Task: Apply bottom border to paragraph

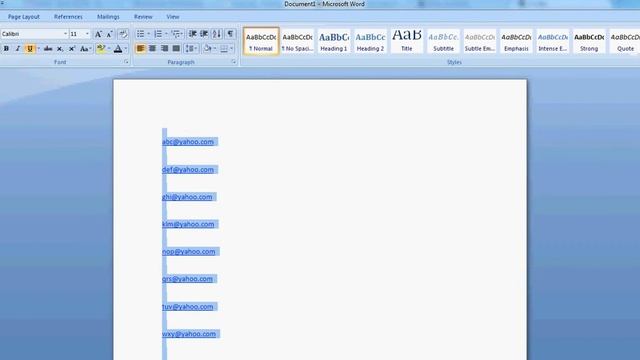Action: click(224, 49)
